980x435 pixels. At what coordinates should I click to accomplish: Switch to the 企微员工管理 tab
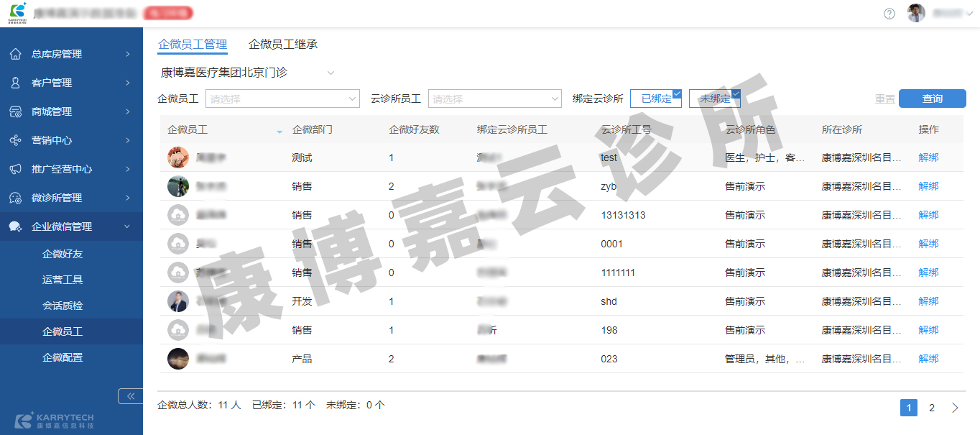(x=193, y=45)
